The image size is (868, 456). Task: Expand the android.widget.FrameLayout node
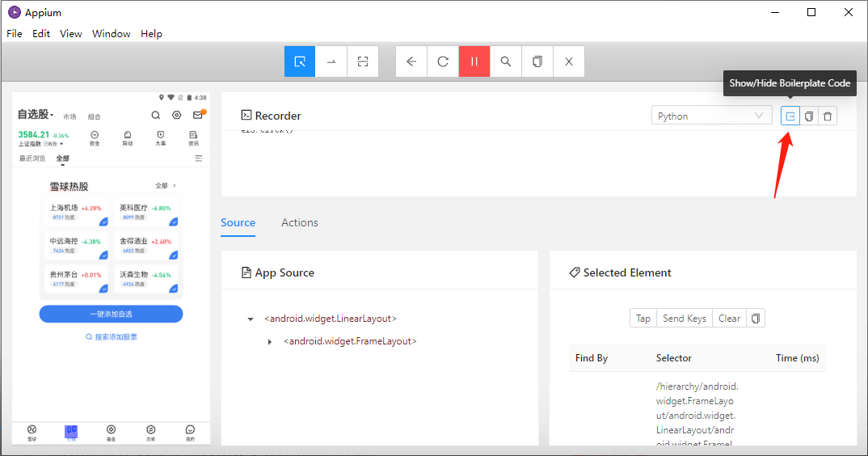click(x=270, y=342)
